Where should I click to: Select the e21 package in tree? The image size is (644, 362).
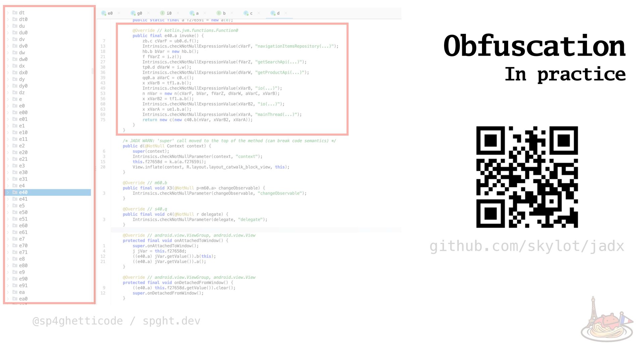tap(23, 159)
